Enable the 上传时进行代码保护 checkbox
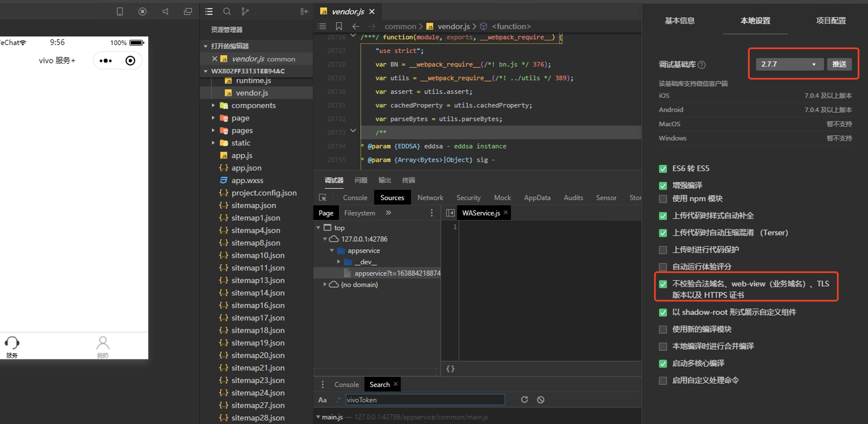This screenshot has height=424, width=868. [x=663, y=250]
